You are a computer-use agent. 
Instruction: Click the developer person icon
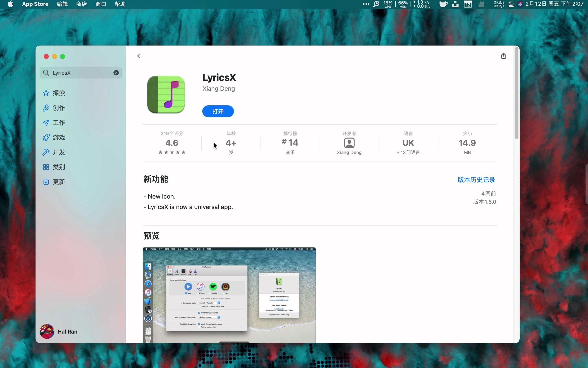349,143
